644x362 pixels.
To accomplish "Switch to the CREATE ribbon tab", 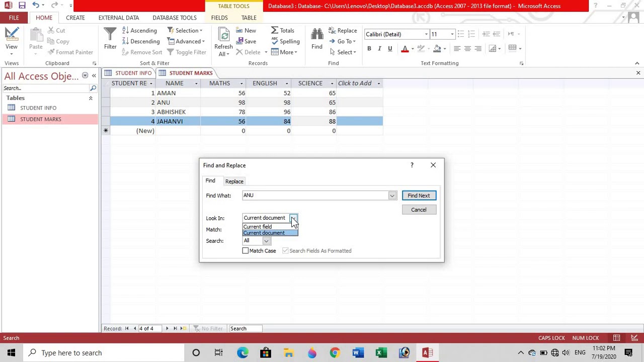I will pyautogui.click(x=75, y=18).
